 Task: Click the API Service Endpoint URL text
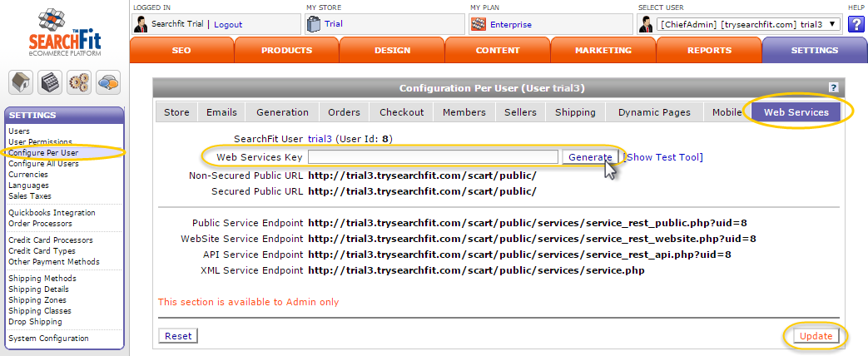[519, 255]
